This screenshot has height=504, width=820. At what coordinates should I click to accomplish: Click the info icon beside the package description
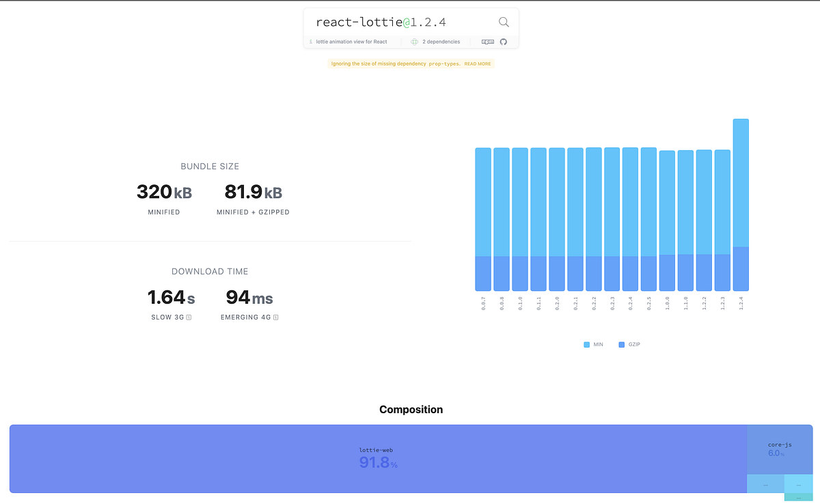[311, 42]
